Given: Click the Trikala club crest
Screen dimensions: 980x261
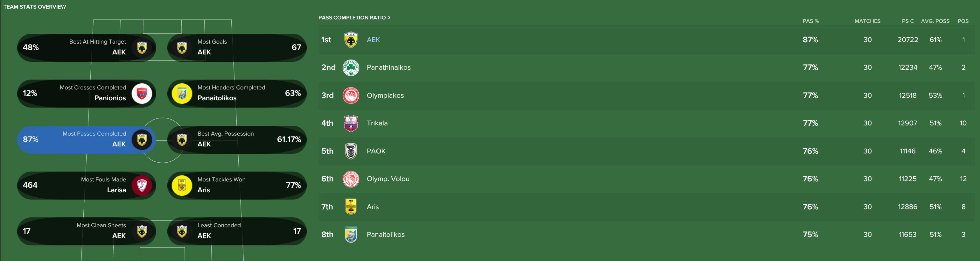Looking at the screenshot, I should click(x=350, y=123).
